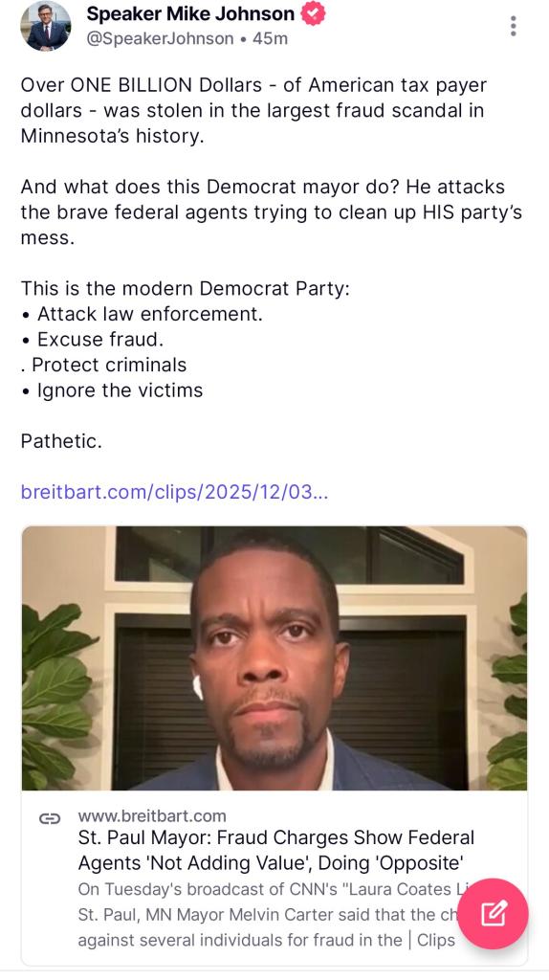Click the Clips label in the card
The image size is (549, 980).
pos(435,940)
